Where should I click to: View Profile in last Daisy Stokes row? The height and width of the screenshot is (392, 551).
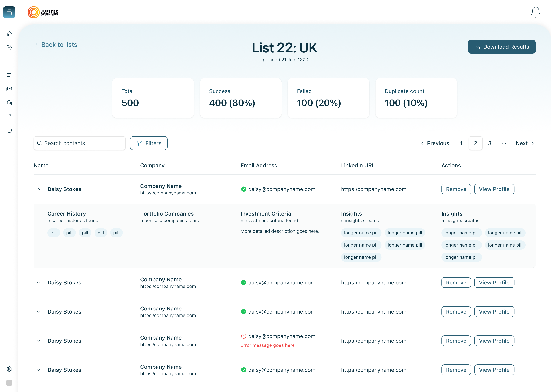494,370
